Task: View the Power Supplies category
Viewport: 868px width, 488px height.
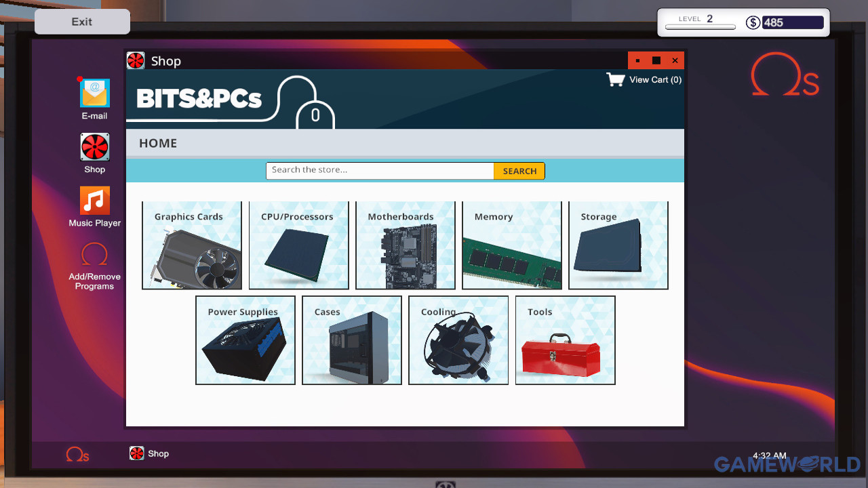Action: [245, 340]
